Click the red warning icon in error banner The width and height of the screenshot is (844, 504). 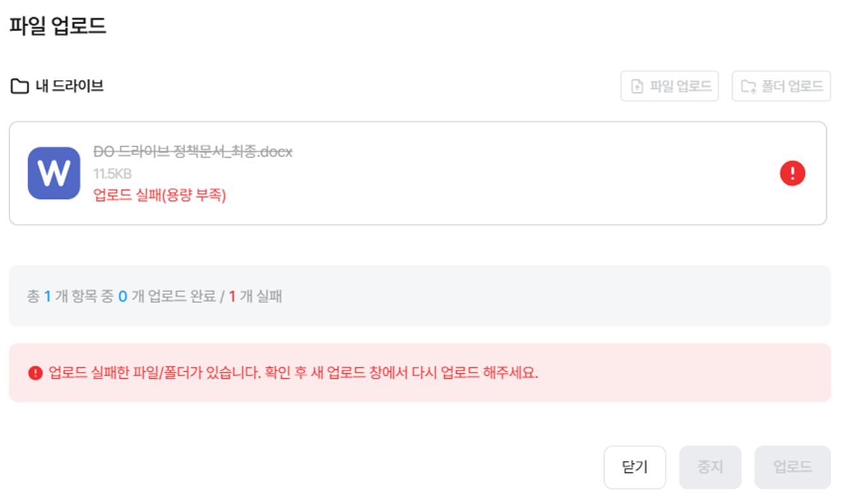(36, 373)
